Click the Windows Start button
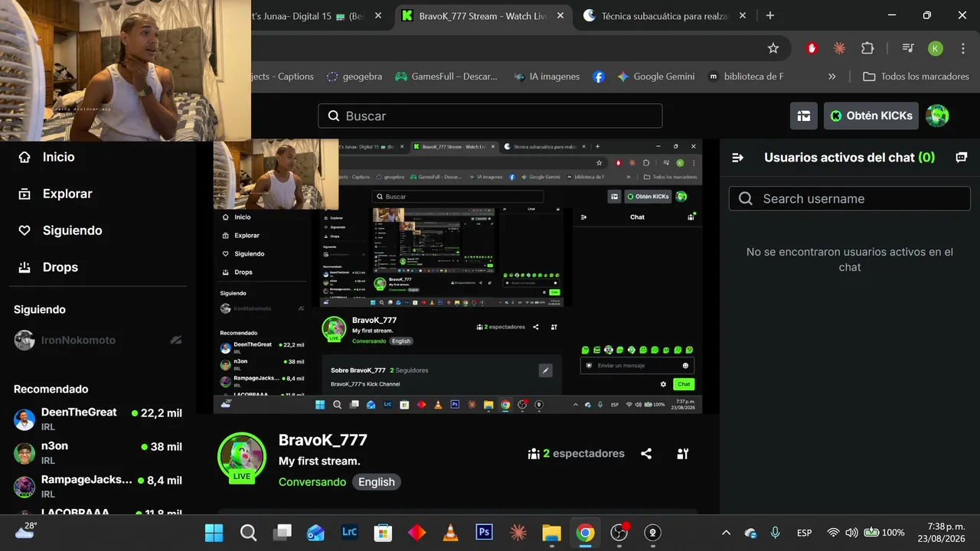Screen dimensions: 980x551 (214, 533)
